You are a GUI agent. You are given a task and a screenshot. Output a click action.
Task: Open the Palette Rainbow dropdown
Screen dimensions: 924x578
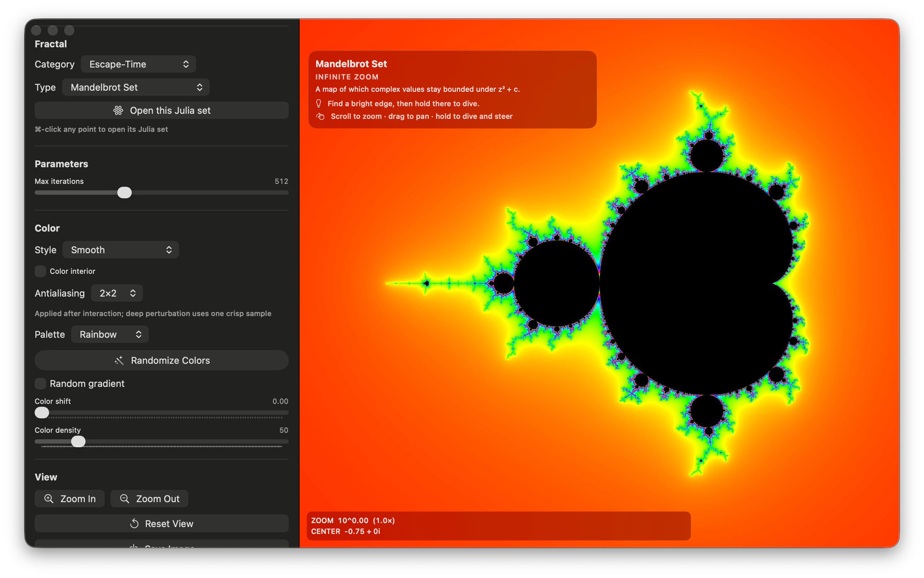(x=110, y=334)
